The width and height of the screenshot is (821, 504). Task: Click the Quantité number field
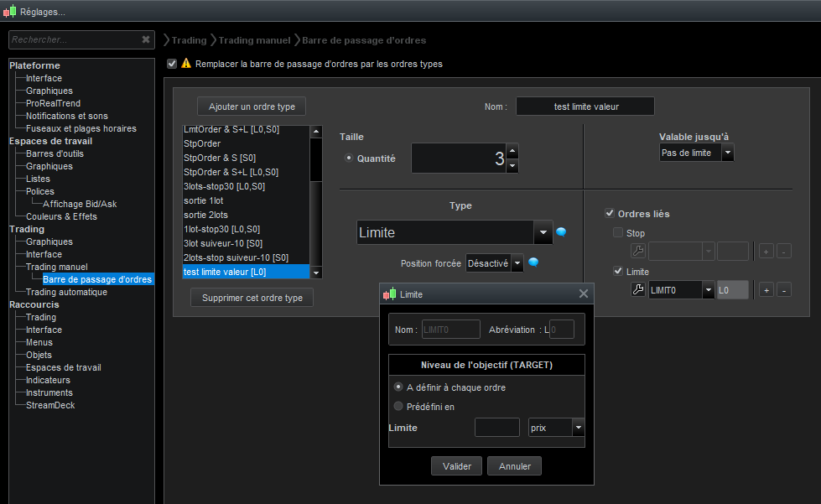459,158
